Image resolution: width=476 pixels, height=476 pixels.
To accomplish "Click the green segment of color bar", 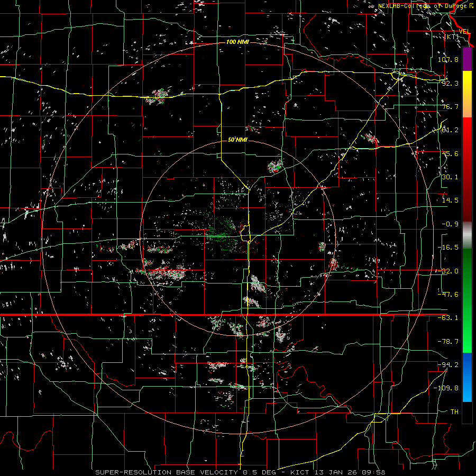I will click(x=467, y=300).
